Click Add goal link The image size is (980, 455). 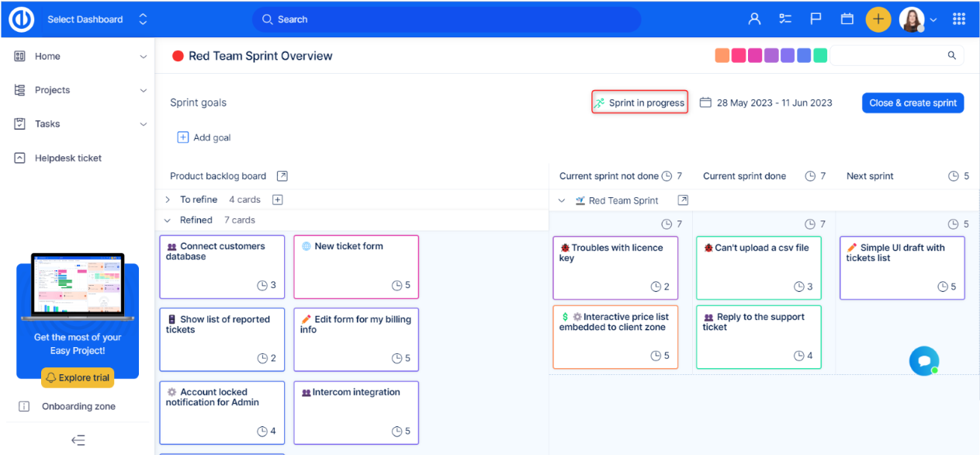205,137
